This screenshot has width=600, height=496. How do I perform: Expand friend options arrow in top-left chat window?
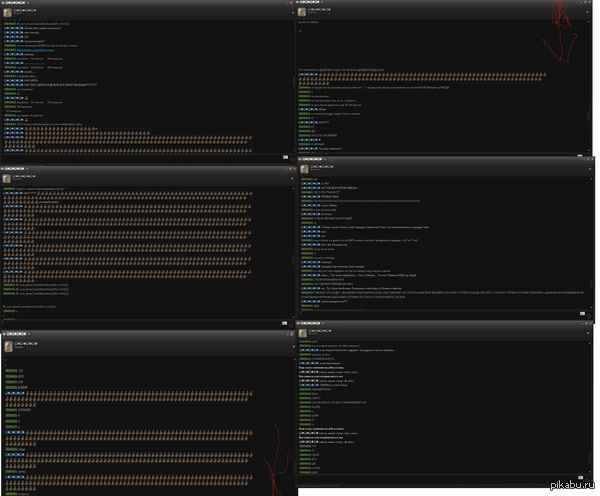pyautogui.click(x=293, y=13)
